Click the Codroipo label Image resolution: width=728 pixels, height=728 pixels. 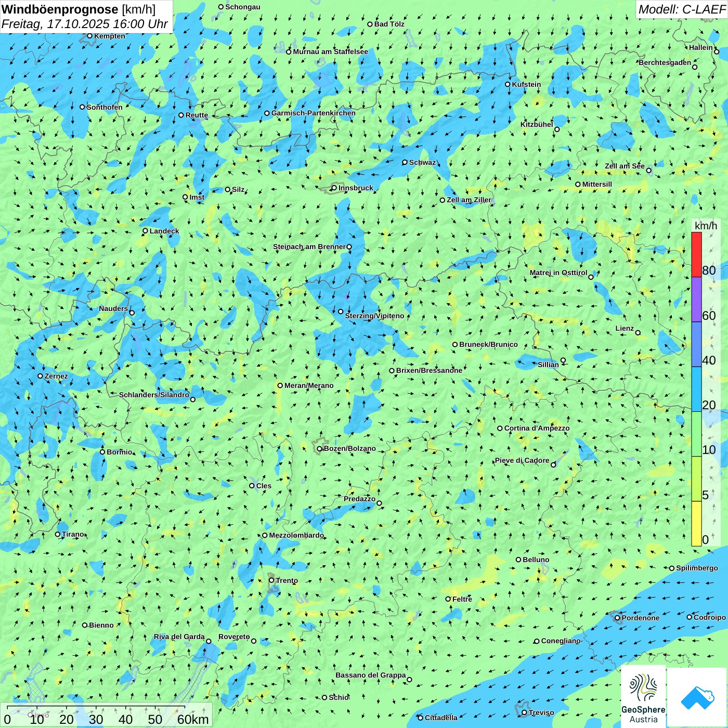coord(710,617)
